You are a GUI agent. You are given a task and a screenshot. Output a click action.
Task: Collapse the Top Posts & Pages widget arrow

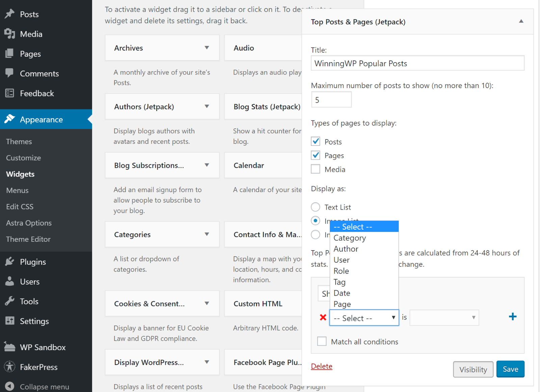pos(521,21)
